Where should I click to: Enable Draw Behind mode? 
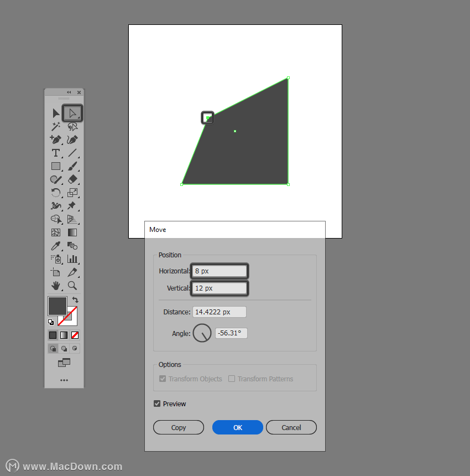click(x=64, y=348)
